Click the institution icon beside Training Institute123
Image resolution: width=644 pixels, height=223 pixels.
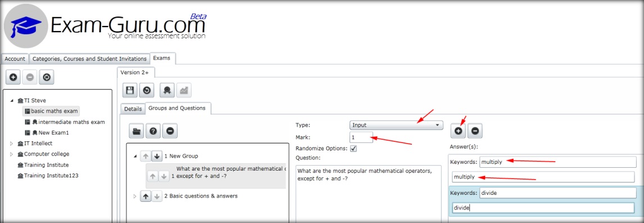pos(21,176)
